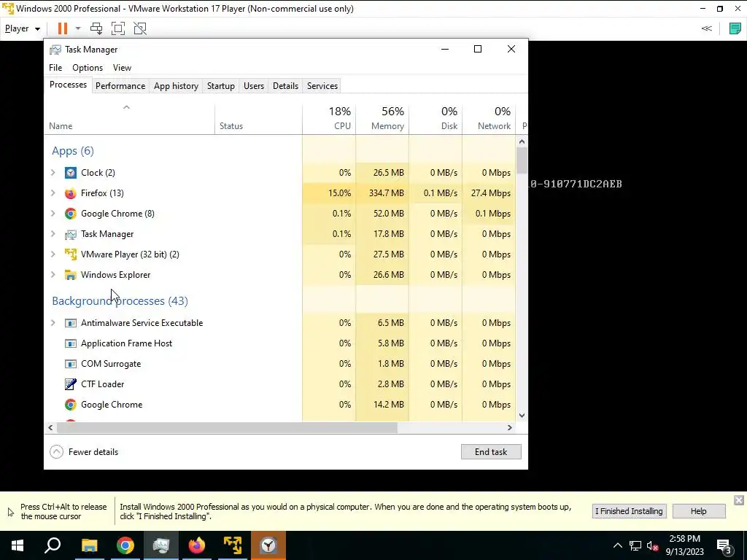Open the VMware power options dropdown arrow
This screenshot has height=560, width=747.
[x=78, y=28]
